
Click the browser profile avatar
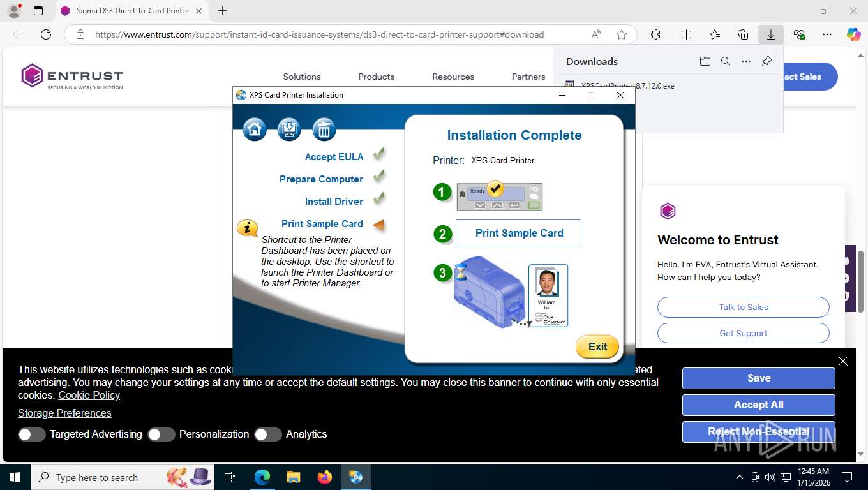[13, 11]
